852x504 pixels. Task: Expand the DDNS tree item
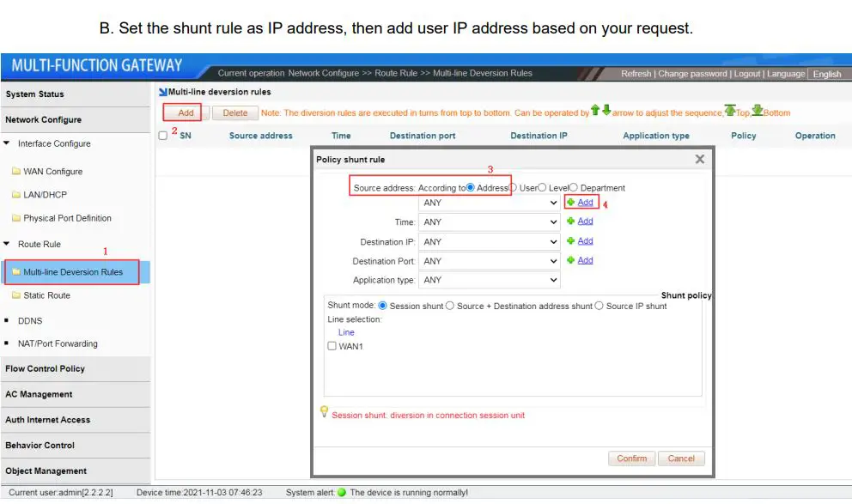(x=7, y=320)
